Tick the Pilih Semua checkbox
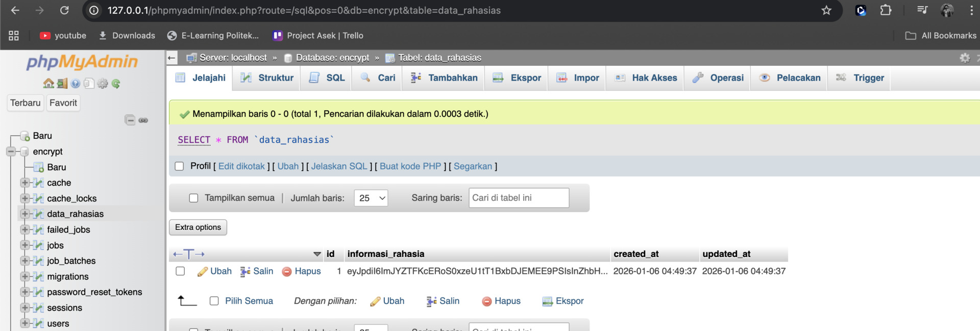 214,301
